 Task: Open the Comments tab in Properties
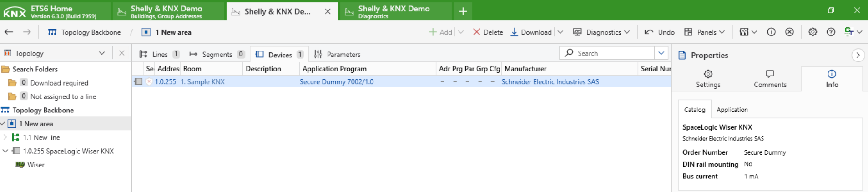click(770, 79)
